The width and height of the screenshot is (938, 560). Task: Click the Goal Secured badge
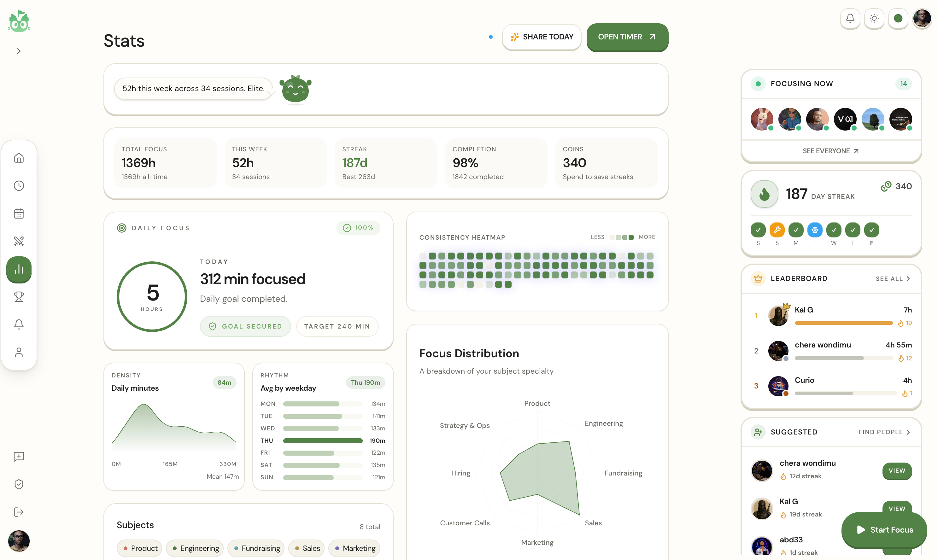click(245, 326)
